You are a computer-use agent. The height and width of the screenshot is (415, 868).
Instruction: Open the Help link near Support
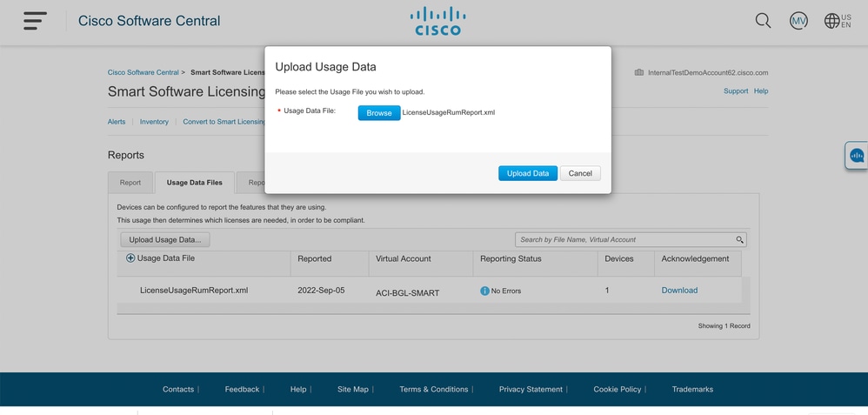(761, 91)
